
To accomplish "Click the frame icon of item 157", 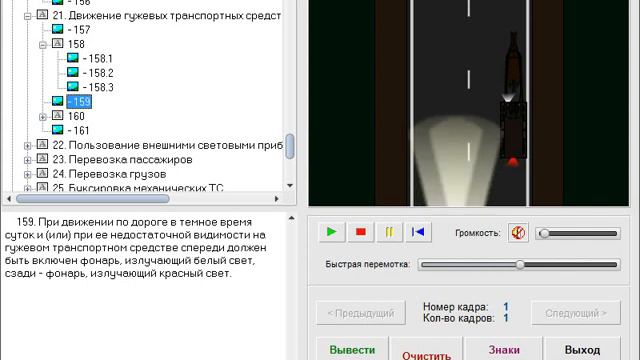I will click(x=58, y=29).
